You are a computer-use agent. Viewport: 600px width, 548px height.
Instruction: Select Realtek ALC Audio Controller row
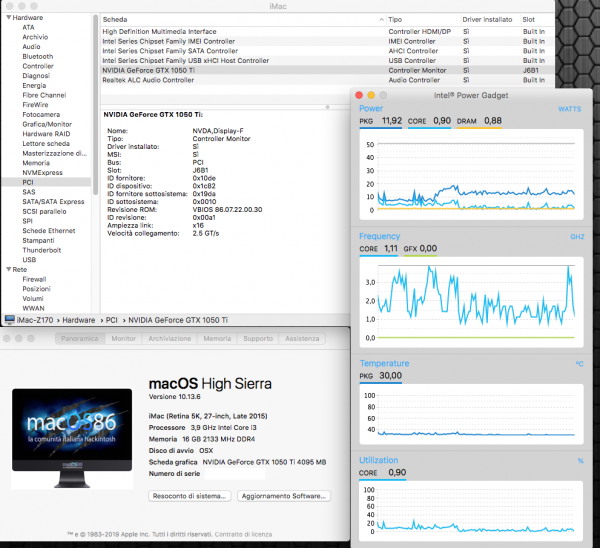327,80
